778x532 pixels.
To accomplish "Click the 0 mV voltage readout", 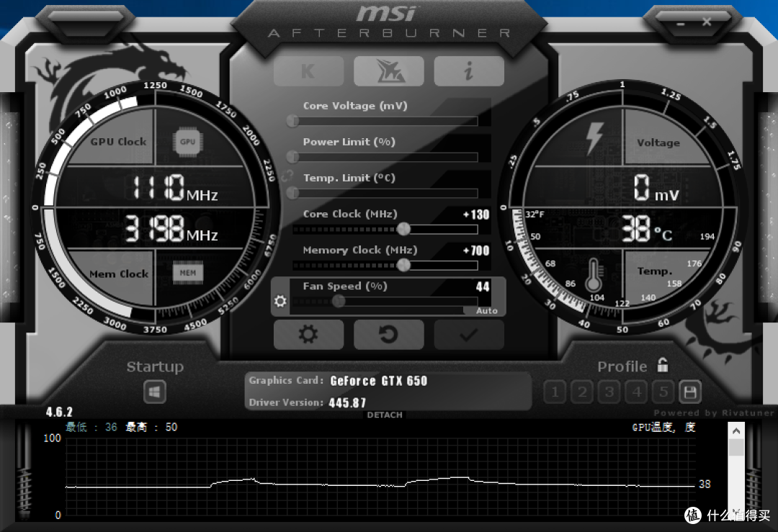I will point(656,187).
